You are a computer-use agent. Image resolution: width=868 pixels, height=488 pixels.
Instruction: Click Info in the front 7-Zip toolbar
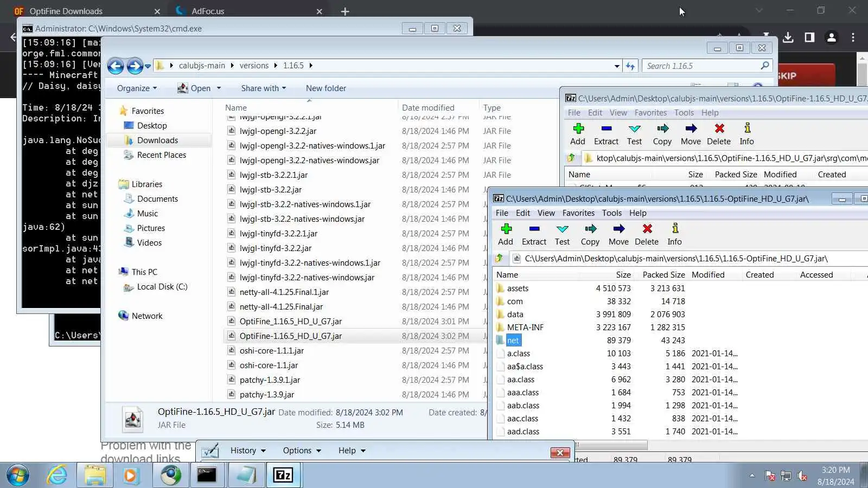675,234
